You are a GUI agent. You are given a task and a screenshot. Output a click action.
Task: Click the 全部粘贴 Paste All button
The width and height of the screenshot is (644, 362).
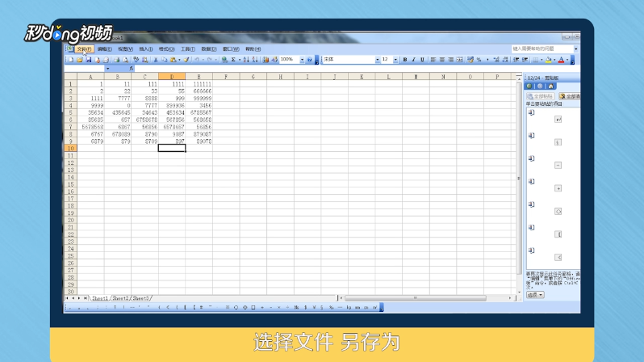click(x=541, y=96)
